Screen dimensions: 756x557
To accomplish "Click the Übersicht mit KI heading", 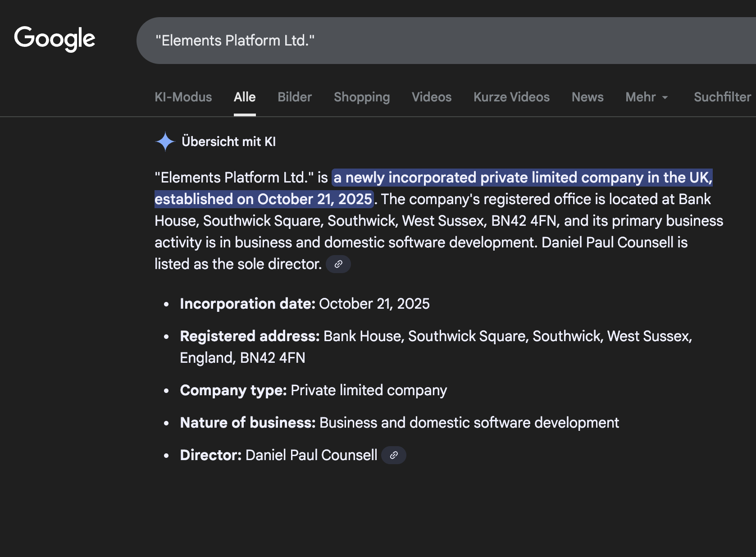I will (x=228, y=142).
